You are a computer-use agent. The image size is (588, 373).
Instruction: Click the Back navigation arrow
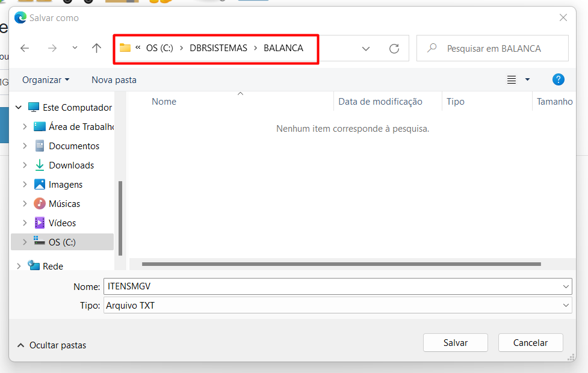pyautogui.click(x=25, y=49)
